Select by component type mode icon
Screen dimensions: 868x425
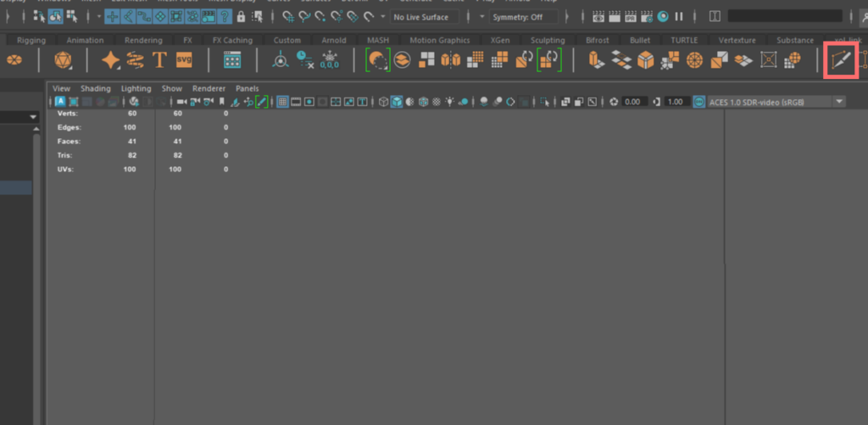point(72,17)
